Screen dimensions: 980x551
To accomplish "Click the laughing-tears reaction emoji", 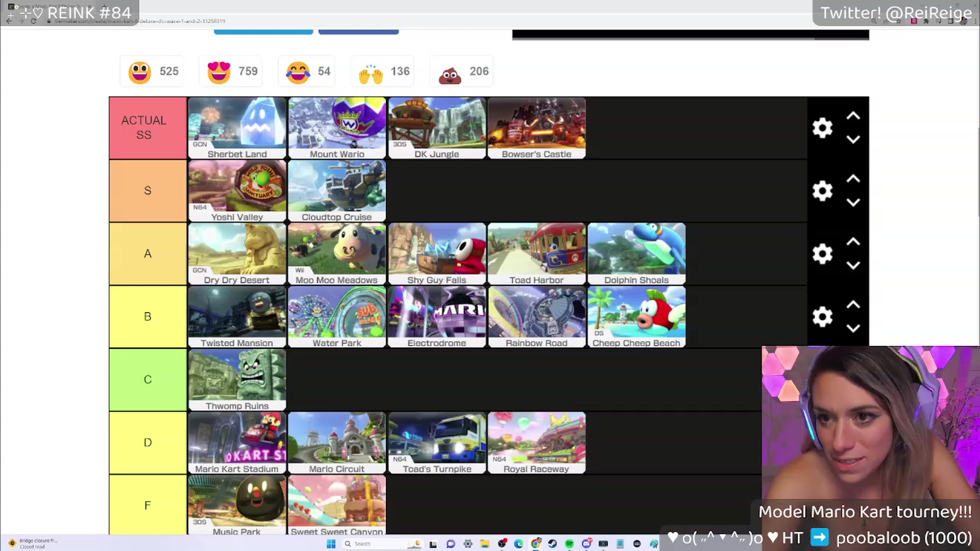I will [x=298, y=72].
